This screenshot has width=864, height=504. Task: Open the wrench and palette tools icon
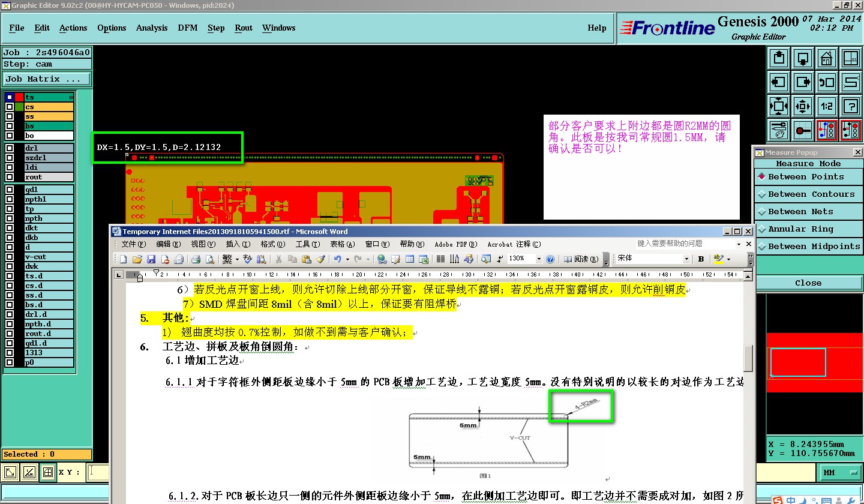tap(779, 130)
